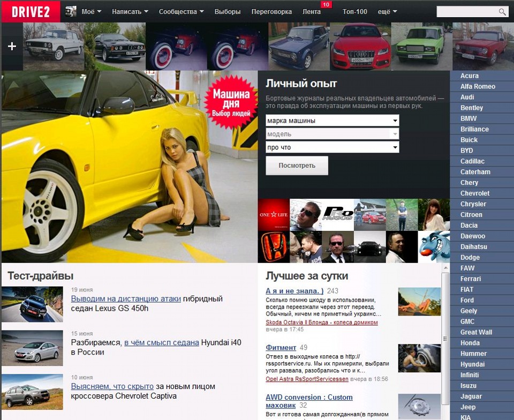
Task: Open the Lexus GS 450h test drive thumbnail
Action: [32, 304]
